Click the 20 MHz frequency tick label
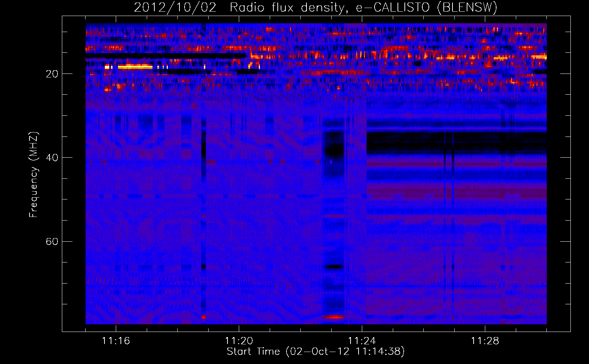The height and width of the screenshot is (364, 589). (52, 74)
